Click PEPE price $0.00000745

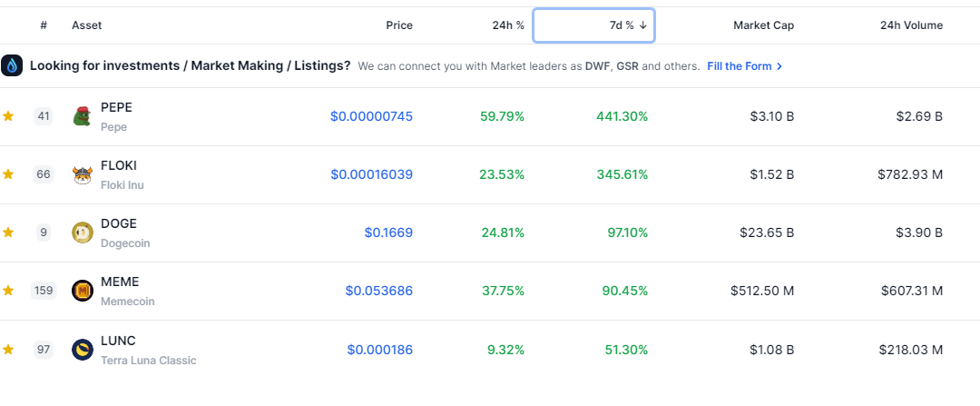tap(371, 116)
